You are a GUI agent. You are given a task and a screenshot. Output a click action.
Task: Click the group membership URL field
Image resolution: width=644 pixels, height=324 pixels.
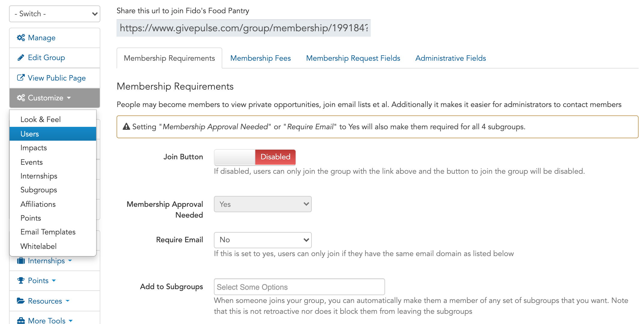[x=243, y=28]
